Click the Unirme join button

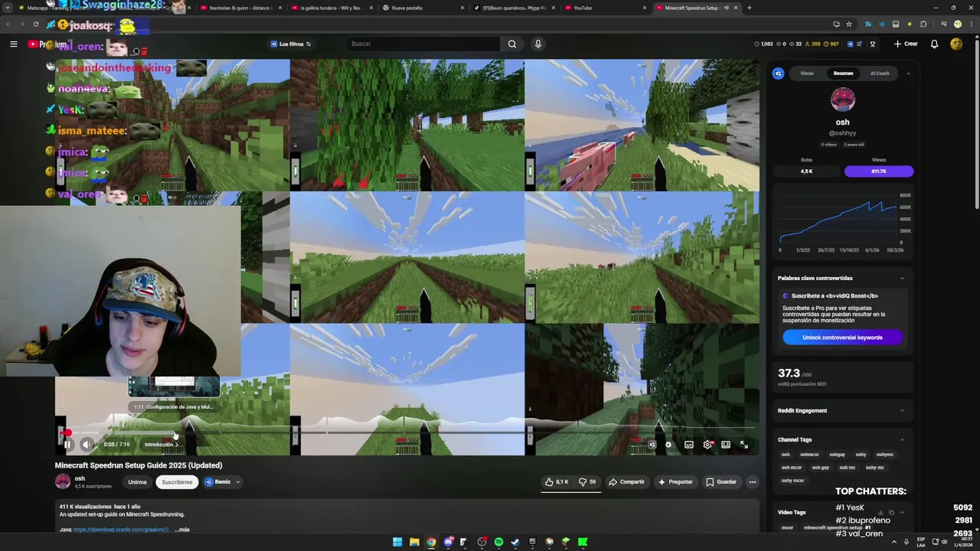click(137, 482)
